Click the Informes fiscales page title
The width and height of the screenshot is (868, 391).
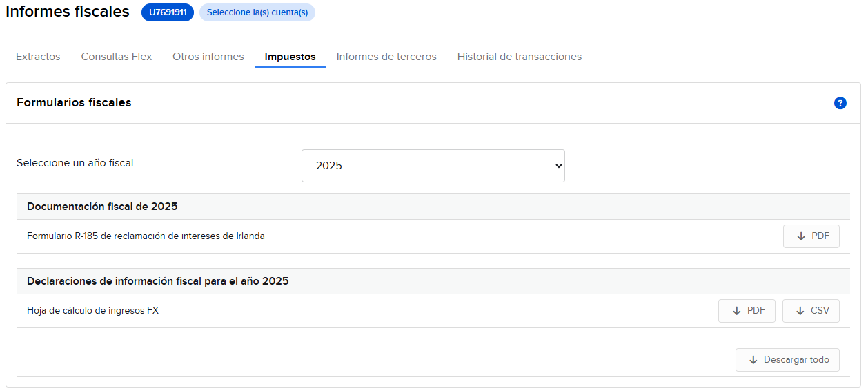[68, 12]
